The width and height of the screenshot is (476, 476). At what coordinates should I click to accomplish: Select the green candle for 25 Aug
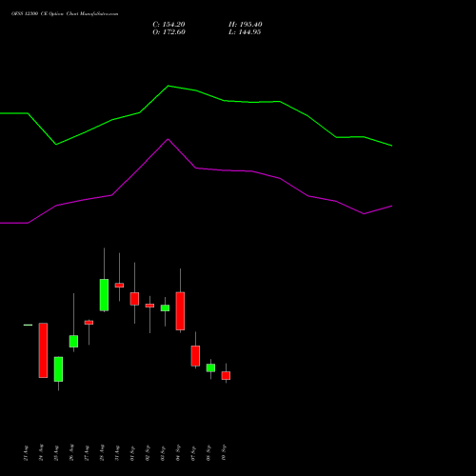coord(58,369)
